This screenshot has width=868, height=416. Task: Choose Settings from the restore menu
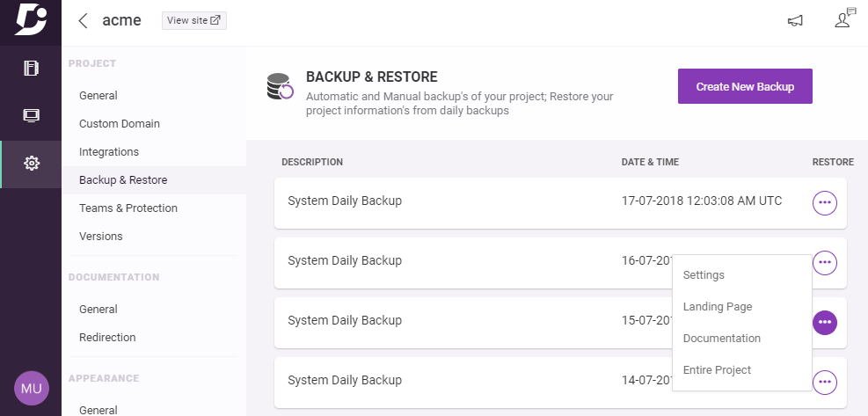(704, 274)
